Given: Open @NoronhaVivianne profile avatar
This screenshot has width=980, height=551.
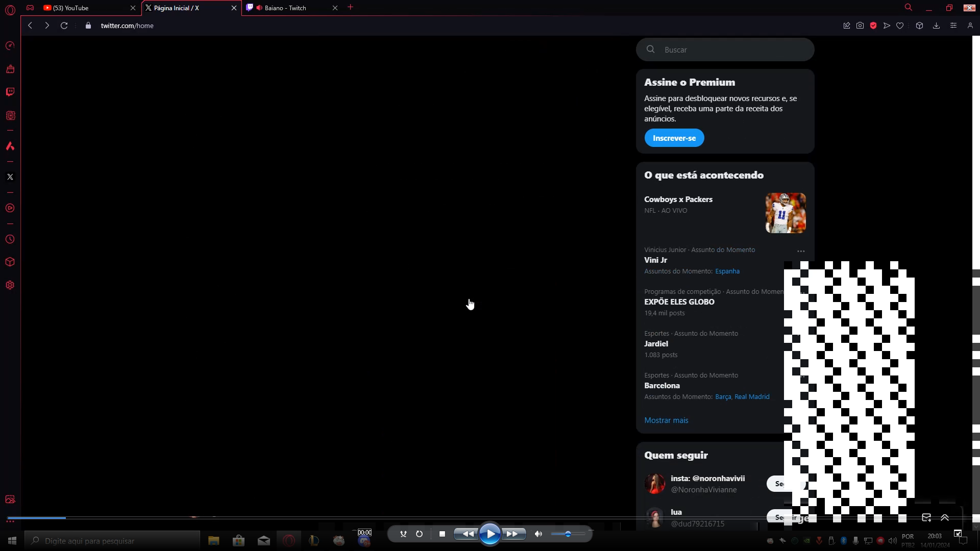Looking at the screenshot, I should coord(655,484).
